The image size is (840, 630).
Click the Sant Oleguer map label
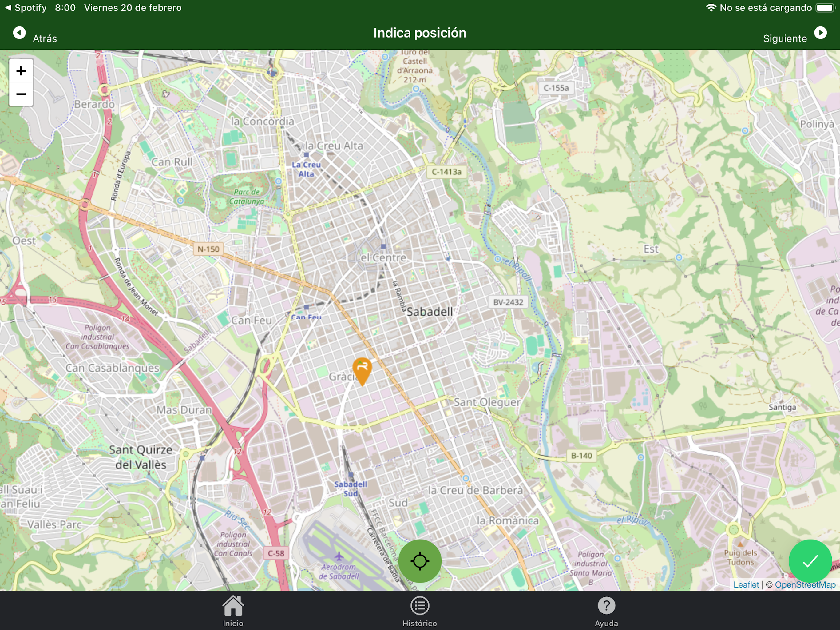[x=487, y=402]
